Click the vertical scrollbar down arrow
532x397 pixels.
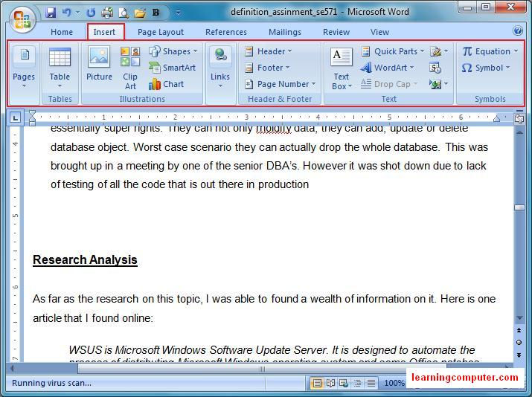[519, 318]
